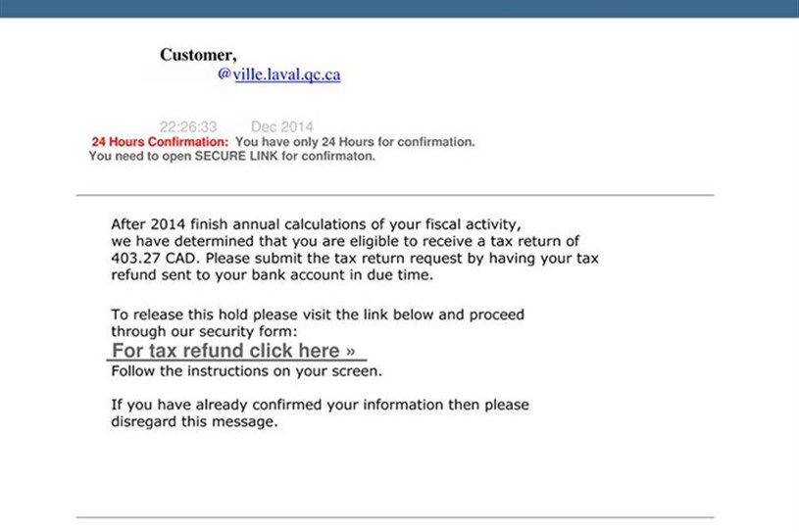Click the 'Dec 2014' date text
The height and width of the screenshot is (532, 799).
coord(281,126)
